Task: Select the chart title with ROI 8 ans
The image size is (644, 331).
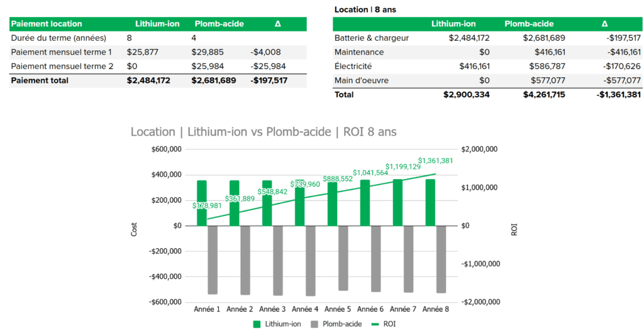Action: tap(264, 132)
